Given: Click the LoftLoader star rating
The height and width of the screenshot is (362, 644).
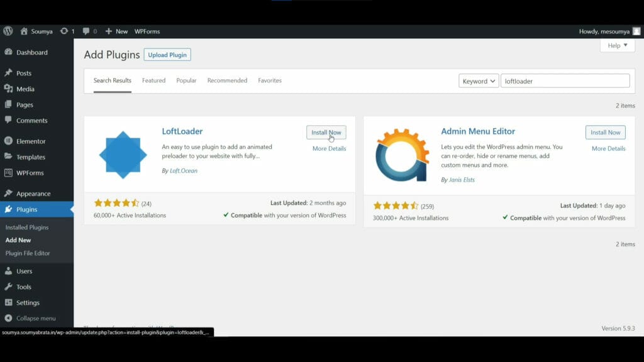Looking at the screenshot, I should 116,203.
